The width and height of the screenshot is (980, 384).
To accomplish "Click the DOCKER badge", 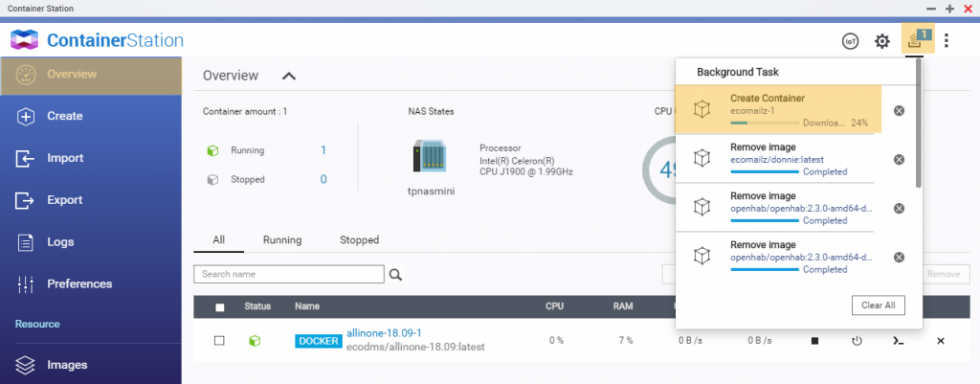I will [x=319, y=341].
